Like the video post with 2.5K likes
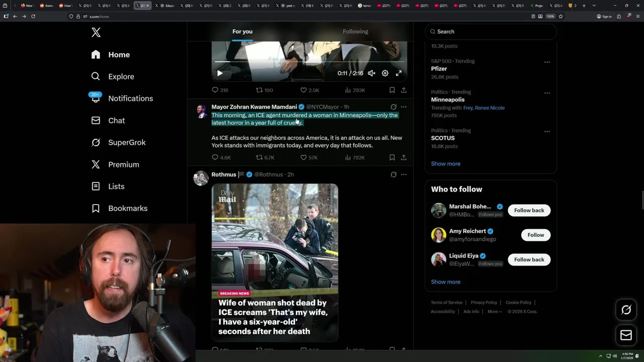The width and height of the screenshot is (644, 362). [309, 90]
